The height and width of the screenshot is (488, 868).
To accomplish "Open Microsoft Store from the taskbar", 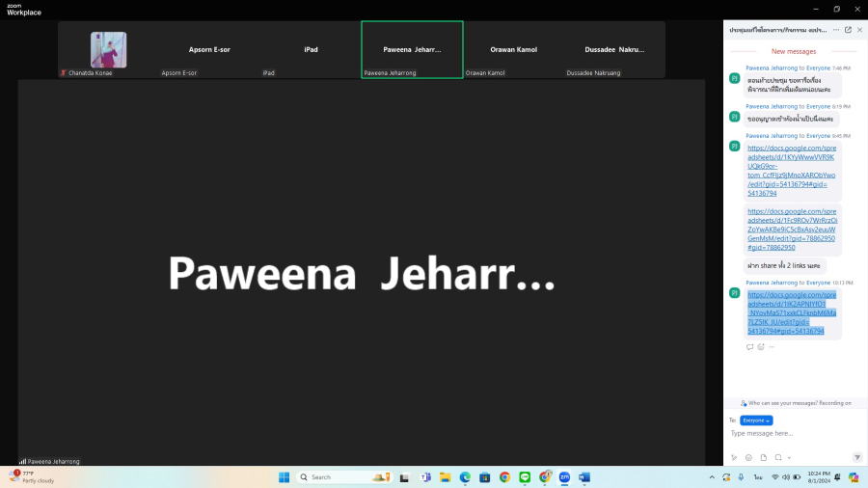I will tap(485, 477).
